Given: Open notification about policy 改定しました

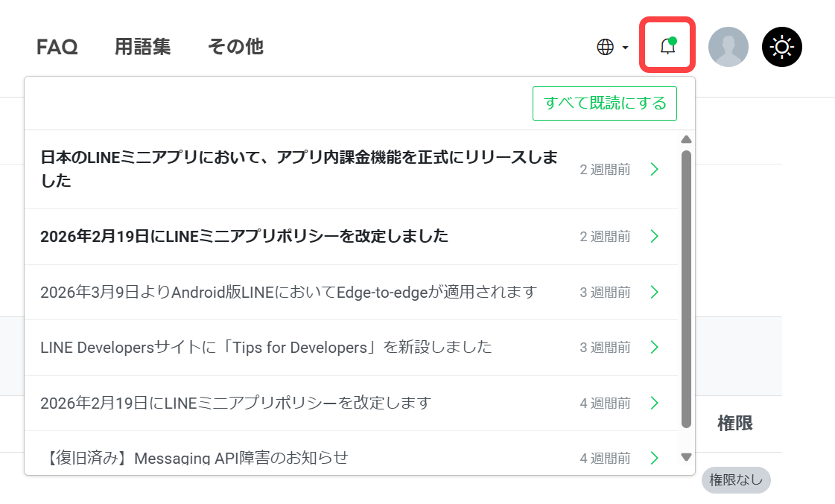Looking at the screenshot, I should coord(244,236).
